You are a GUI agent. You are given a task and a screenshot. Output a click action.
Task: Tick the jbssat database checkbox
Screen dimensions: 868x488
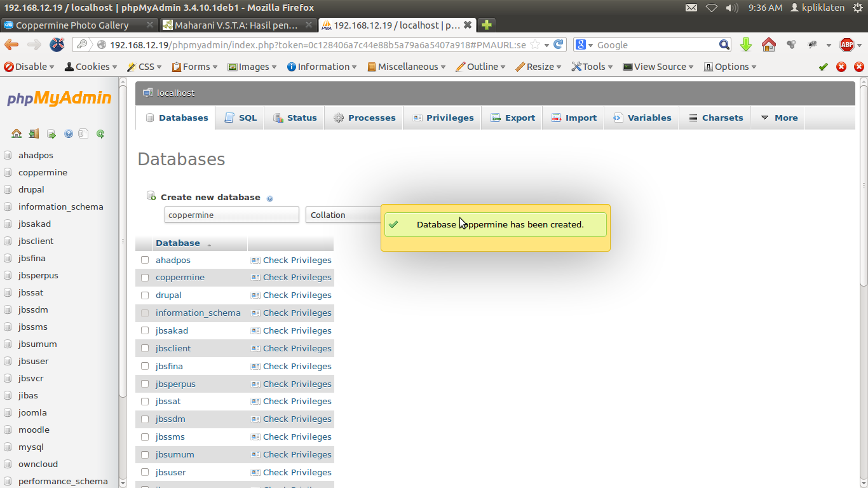pos(145,402)
